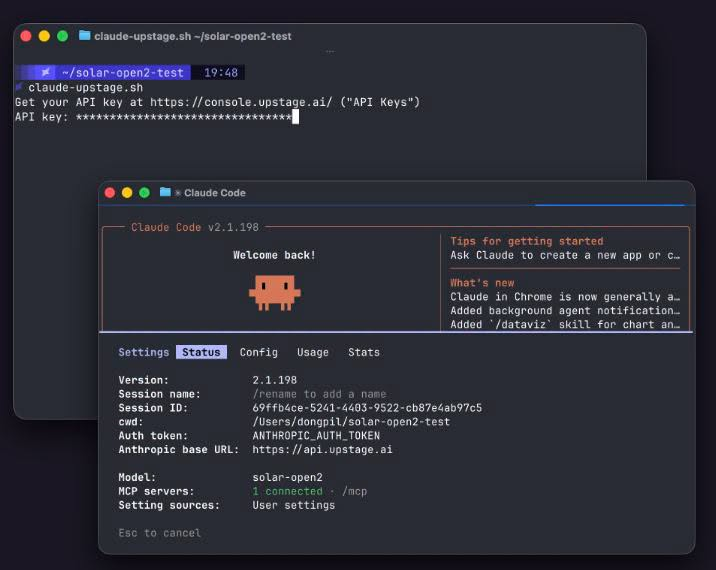Click 'Esc to cancel' hint
716x570 pixels.
pyautogui.click(x=159, y=533)
